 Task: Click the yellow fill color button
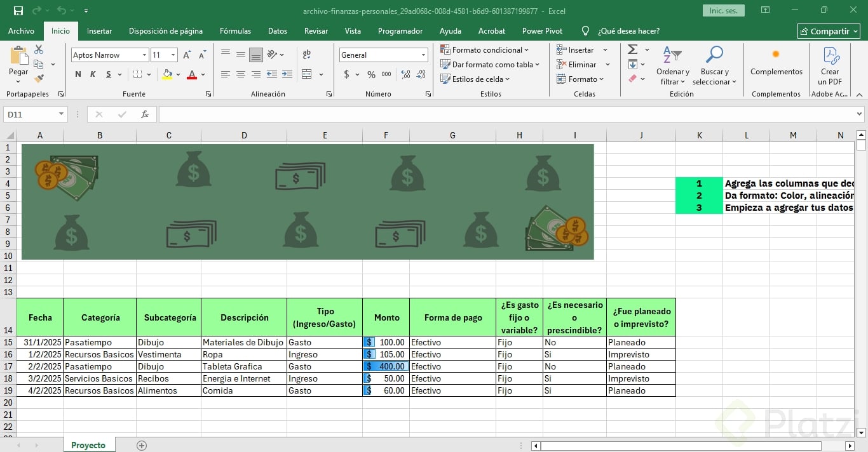click(167, 75)
